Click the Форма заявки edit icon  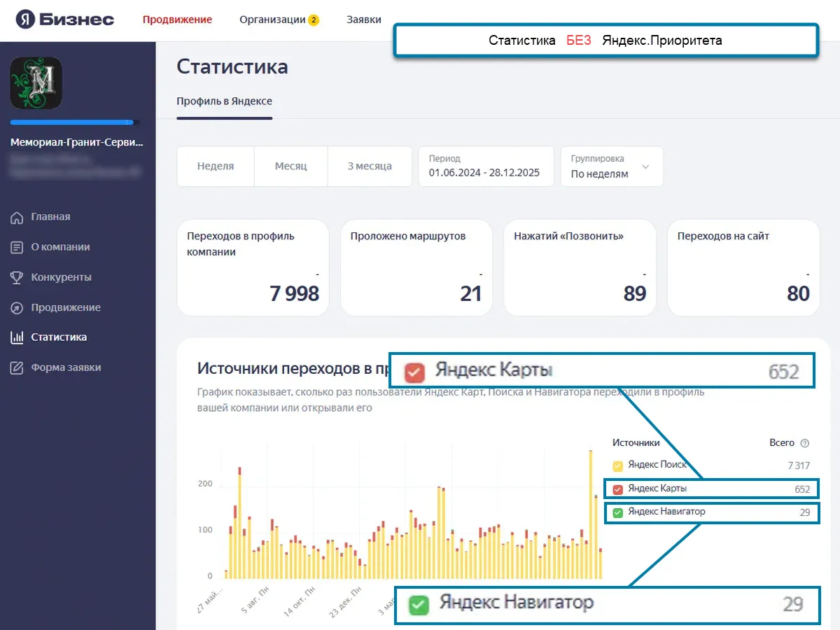tap(17, 367)
